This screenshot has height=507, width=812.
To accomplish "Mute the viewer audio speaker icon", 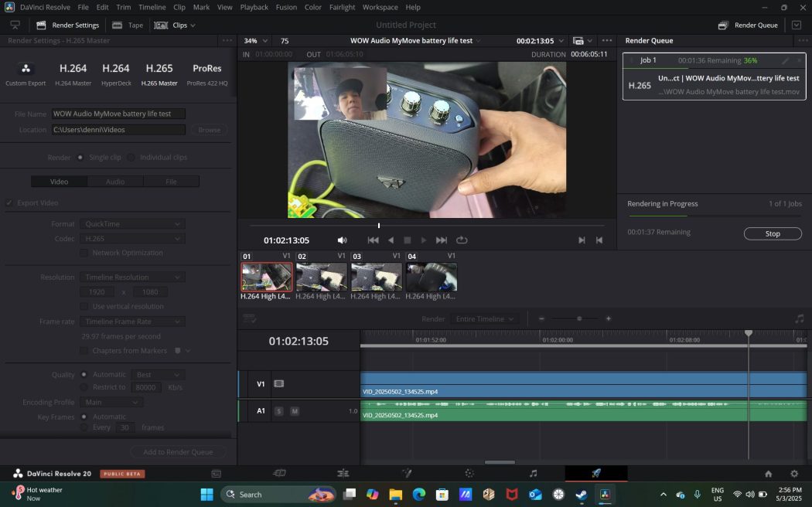I will tap(342, 240).
